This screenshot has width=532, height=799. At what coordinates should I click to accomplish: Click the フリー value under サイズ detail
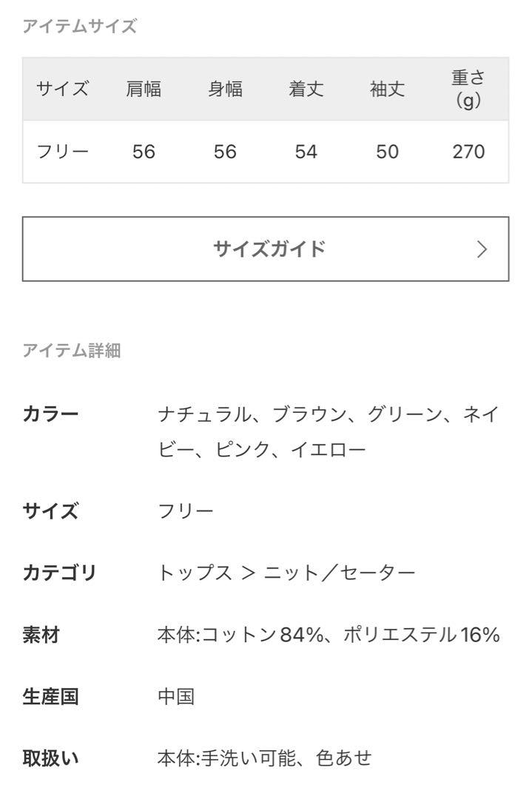(186, 510)
